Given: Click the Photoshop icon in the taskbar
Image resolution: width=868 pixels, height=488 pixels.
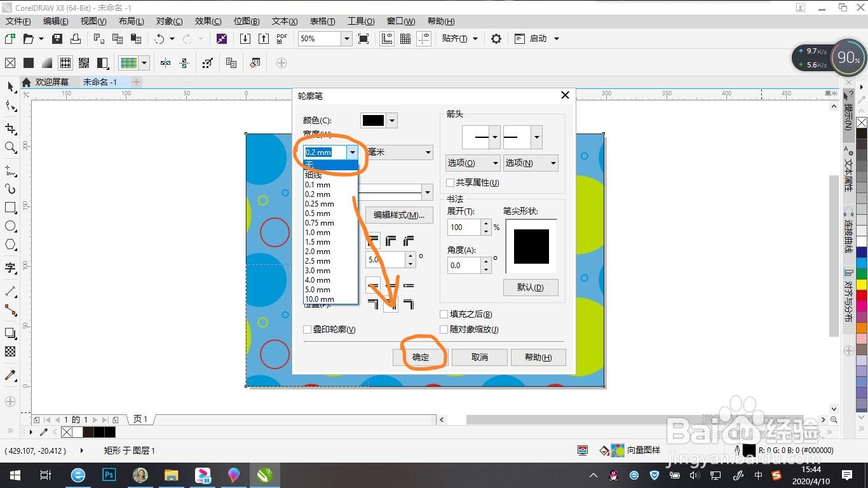Looking at the screenshot, I should pos(109,475).
